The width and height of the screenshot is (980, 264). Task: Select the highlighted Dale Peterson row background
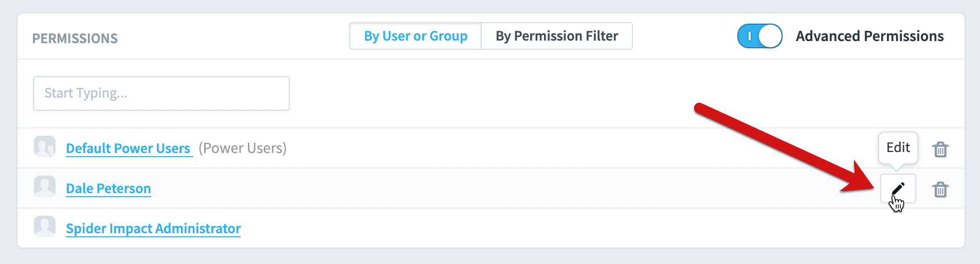(x=491, y=188)
